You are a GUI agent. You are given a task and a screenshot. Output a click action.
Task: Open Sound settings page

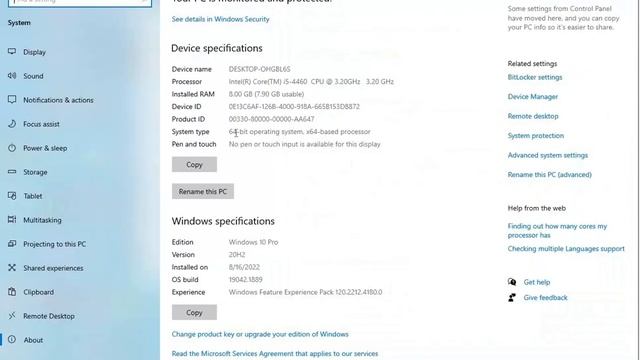pos(33,76)
